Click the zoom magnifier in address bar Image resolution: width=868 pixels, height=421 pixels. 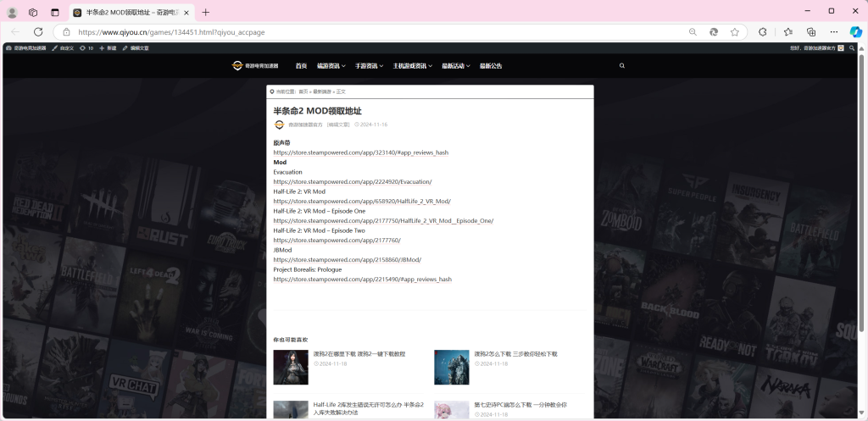click(x=693, y=32)
